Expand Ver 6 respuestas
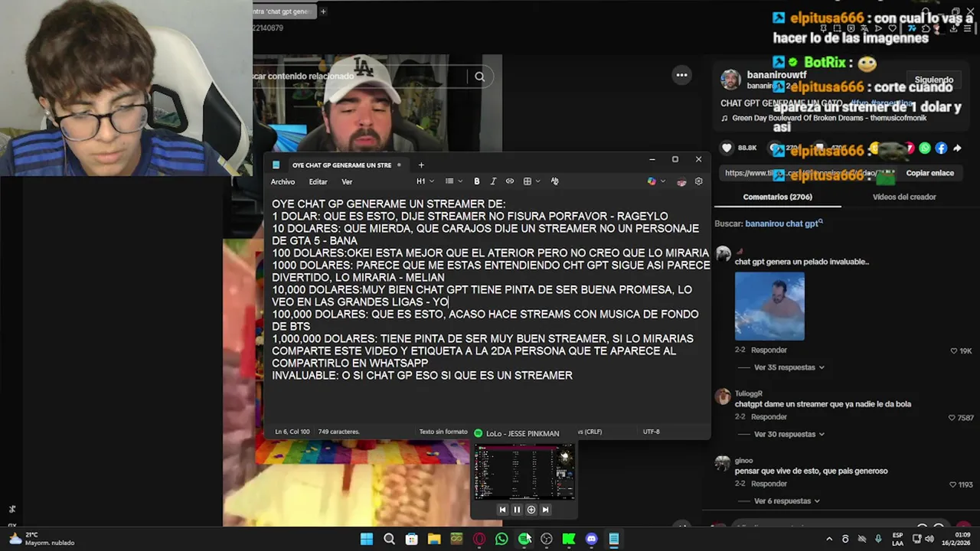The width and height of the screenshot is (980, 551). (x=786, y=501)
